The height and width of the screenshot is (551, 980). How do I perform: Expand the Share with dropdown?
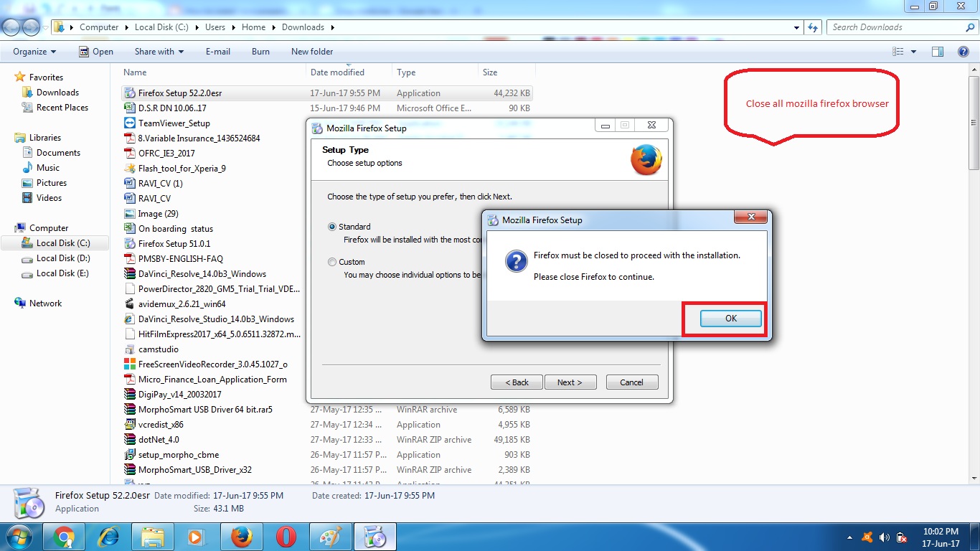pos(159,51)
